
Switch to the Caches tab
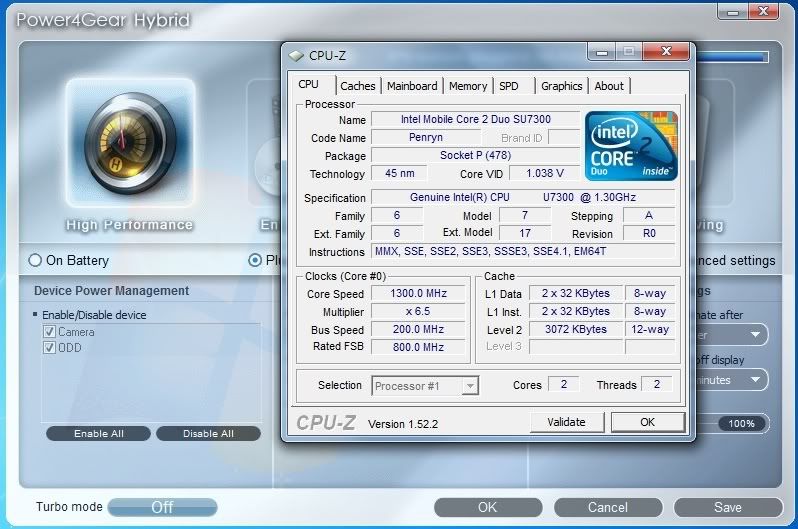(x=358, y=86)
